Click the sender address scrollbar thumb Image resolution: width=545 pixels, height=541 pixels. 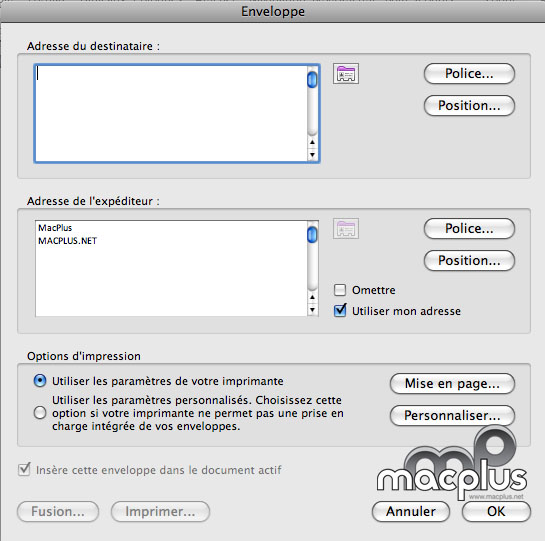pos(312,235)
